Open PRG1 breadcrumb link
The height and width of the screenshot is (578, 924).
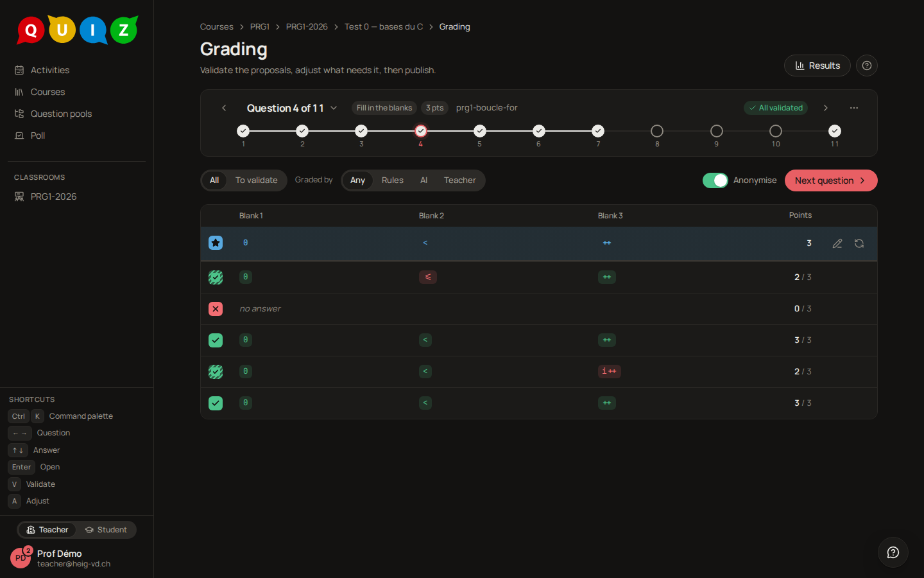(260, 27)
